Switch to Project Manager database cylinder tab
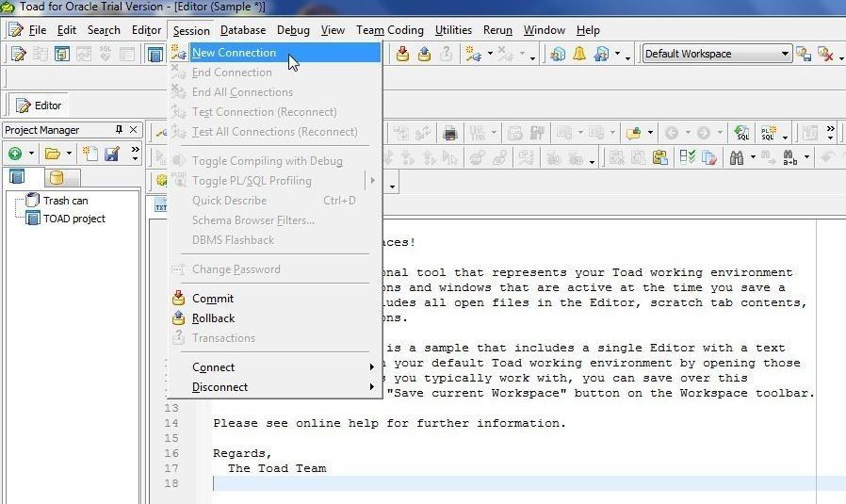 click(x=57, y=177)
